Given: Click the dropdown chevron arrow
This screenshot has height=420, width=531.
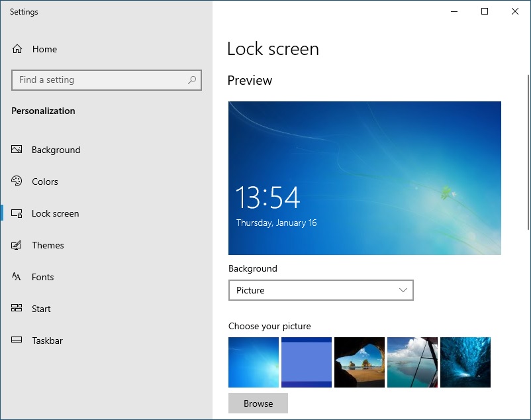Looking at the screenshot, I should point(403,290).
